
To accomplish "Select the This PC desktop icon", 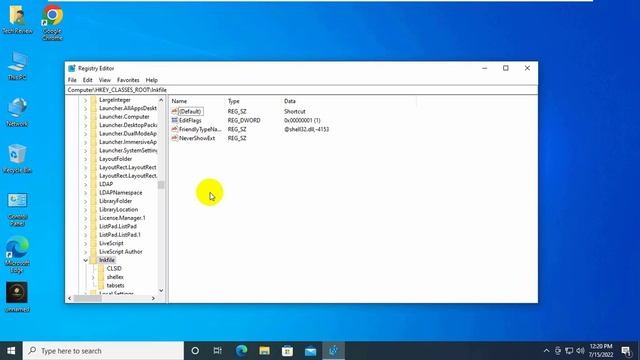I will click(17, 65).
